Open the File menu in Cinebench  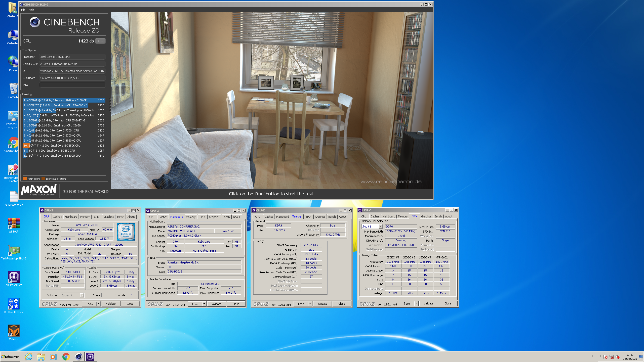pos(23,10)
